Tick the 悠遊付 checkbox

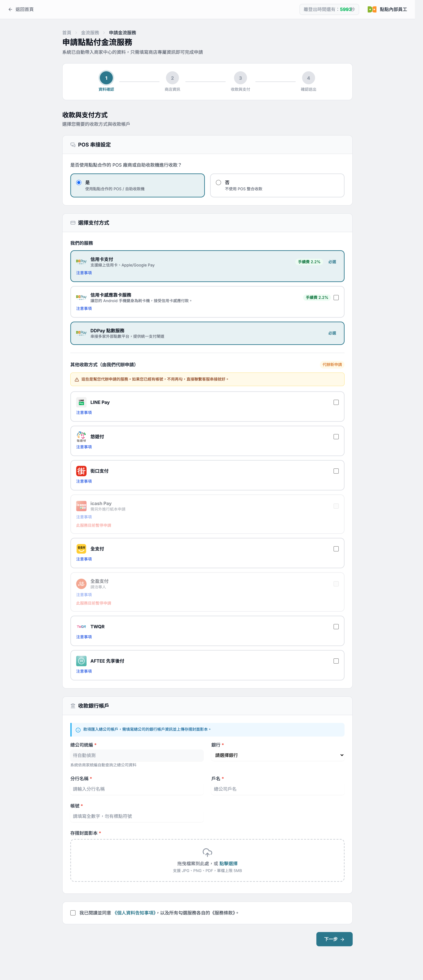336,437
